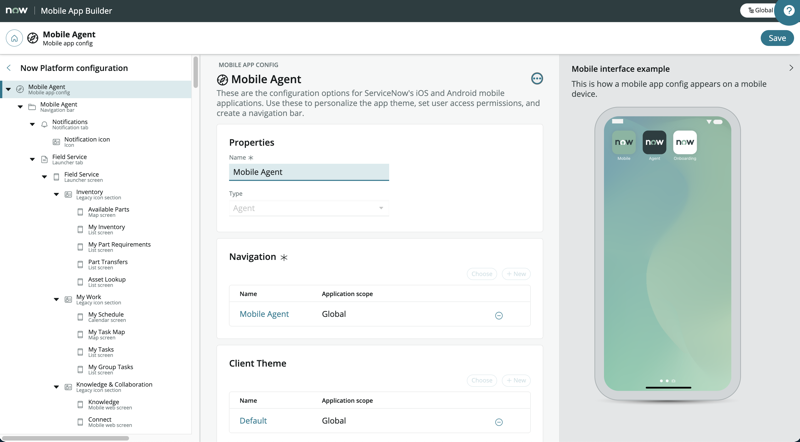Screen dimensions: 800x442
Task: Click the Inventory icon section glyph
Action: point(68,194)
